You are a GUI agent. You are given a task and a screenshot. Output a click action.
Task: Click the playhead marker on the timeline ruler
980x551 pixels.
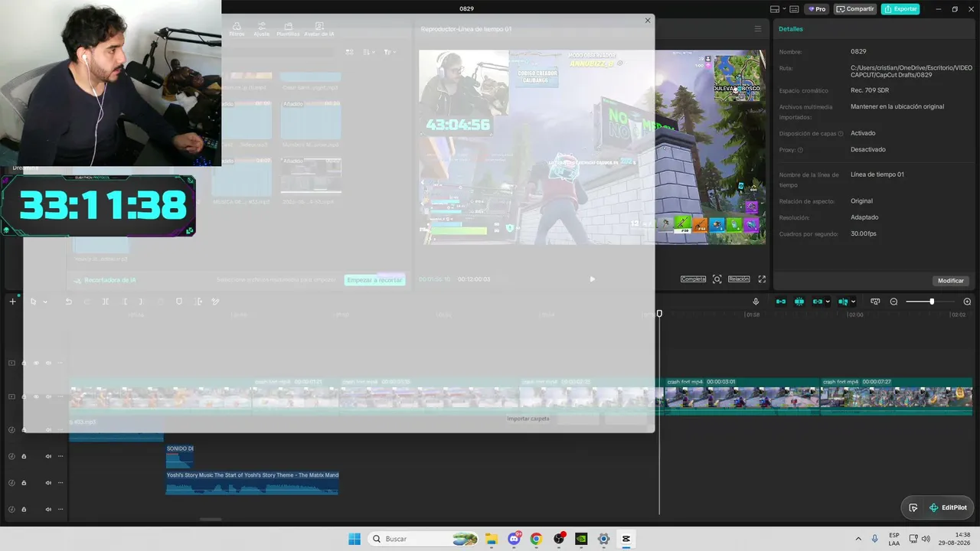tap(659, 314)
